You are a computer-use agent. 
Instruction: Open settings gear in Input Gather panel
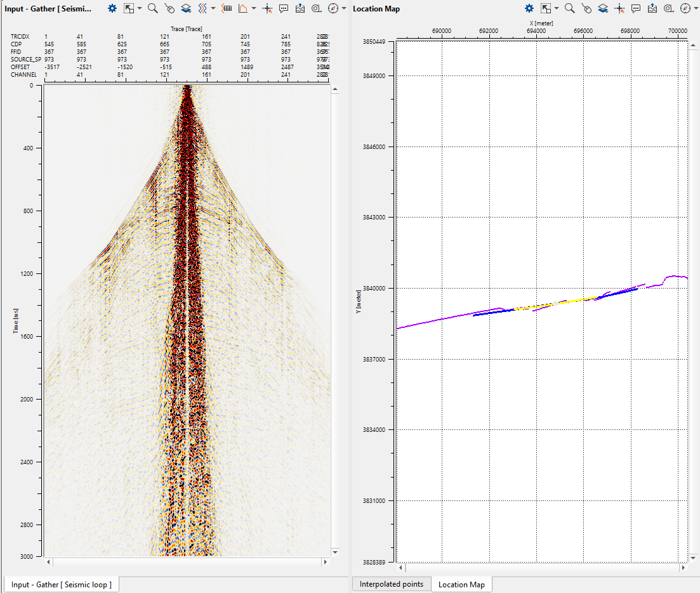(x=112, y=8)
